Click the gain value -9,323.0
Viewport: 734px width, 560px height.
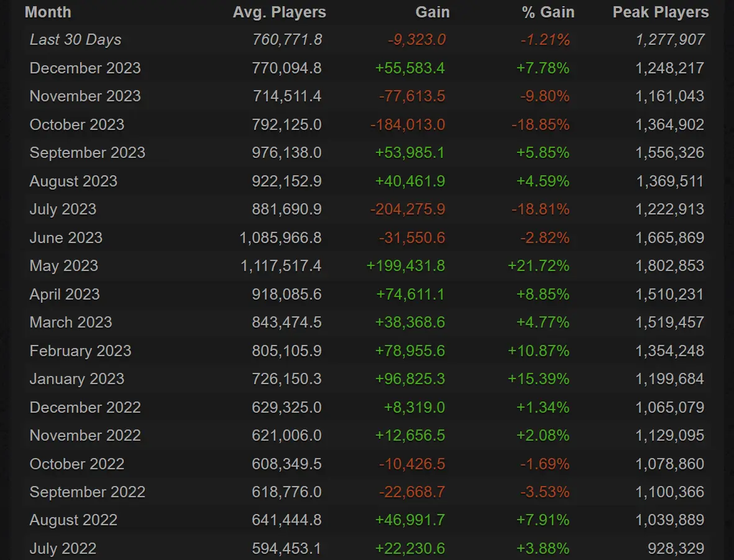click(x=416, y=40)
